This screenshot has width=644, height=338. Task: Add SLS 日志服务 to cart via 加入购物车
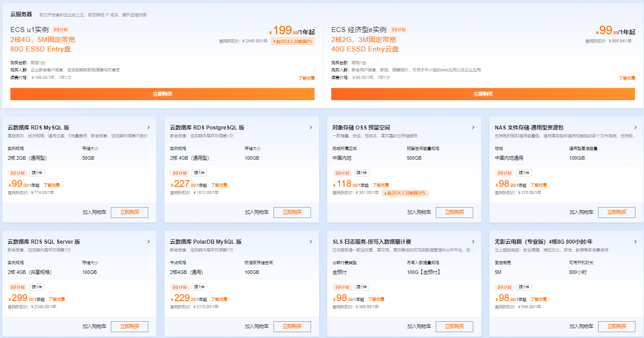419,326
